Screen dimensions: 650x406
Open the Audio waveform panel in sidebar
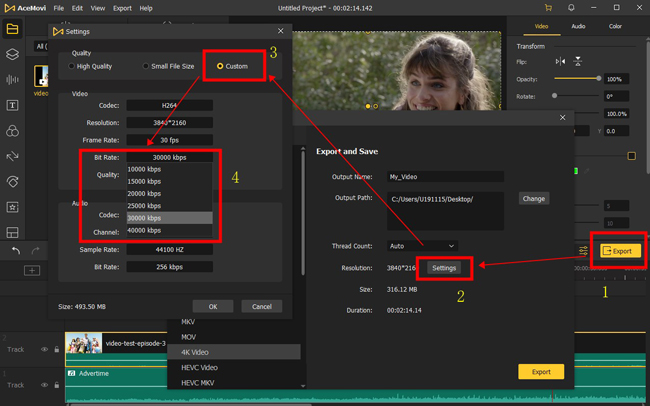coord(12,80)
